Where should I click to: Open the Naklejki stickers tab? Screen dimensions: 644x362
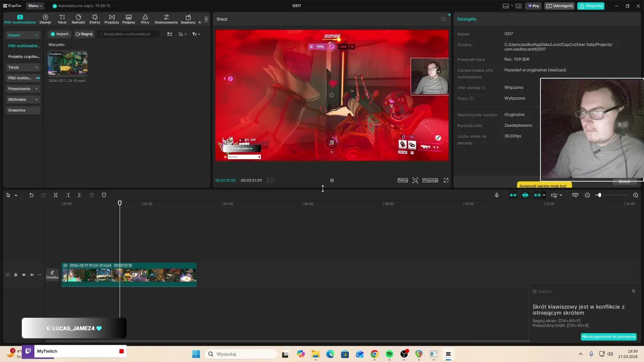pyautogui.click(x=78, y=19)
